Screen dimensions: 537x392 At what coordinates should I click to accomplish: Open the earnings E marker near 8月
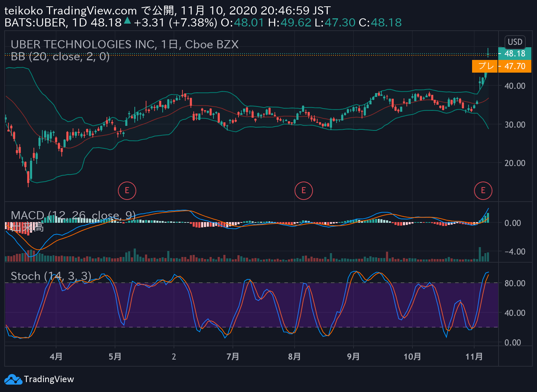pos(303,191)
